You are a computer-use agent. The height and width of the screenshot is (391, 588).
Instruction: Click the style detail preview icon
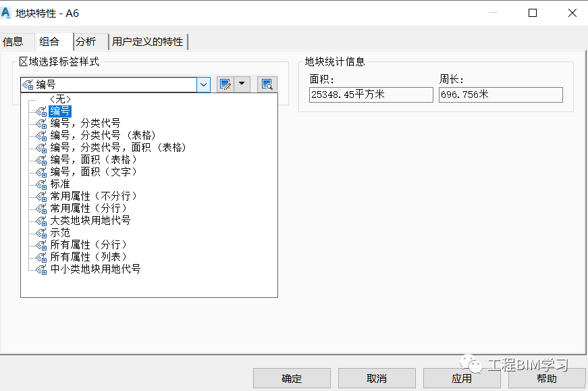(267, 84)
